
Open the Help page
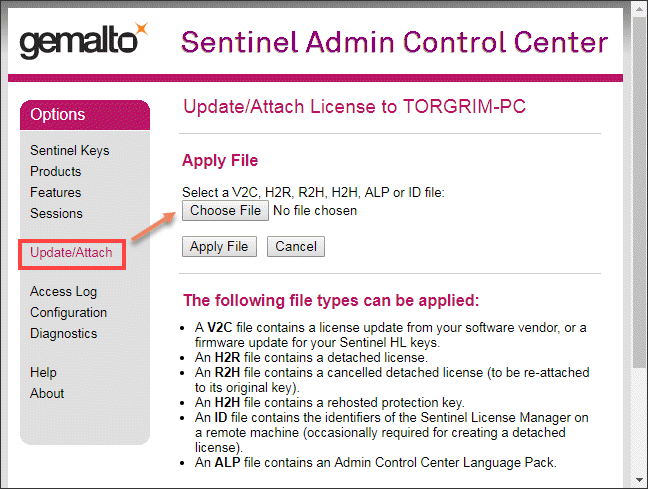click(x=43, y=372)
